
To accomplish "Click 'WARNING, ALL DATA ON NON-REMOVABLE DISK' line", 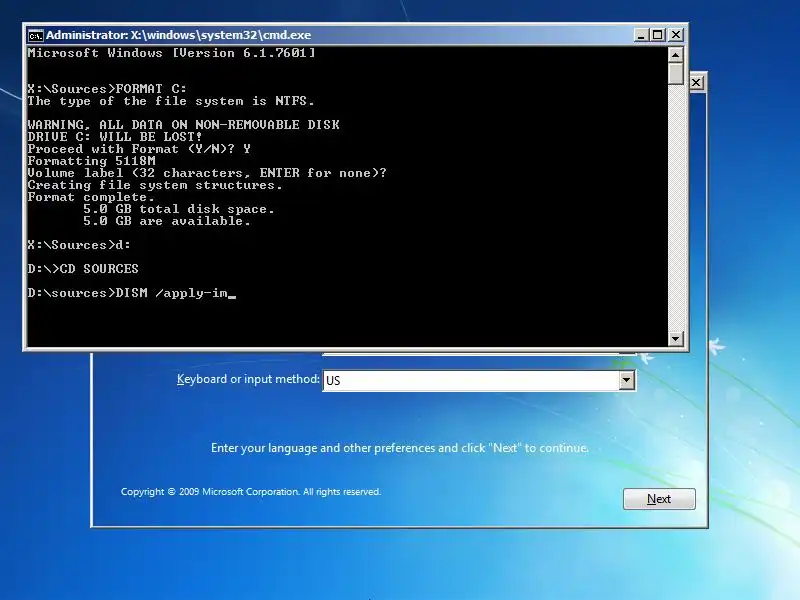I will (184, 124).
